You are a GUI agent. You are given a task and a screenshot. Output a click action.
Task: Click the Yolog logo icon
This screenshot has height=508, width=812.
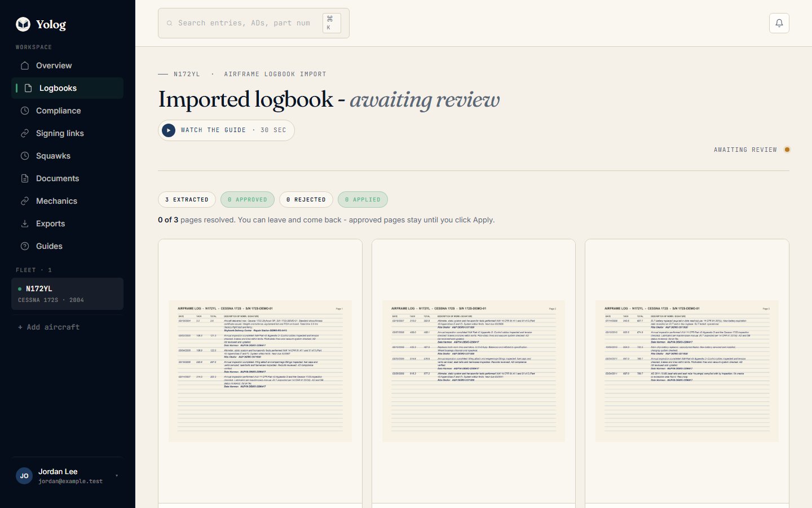coord(23,24)
